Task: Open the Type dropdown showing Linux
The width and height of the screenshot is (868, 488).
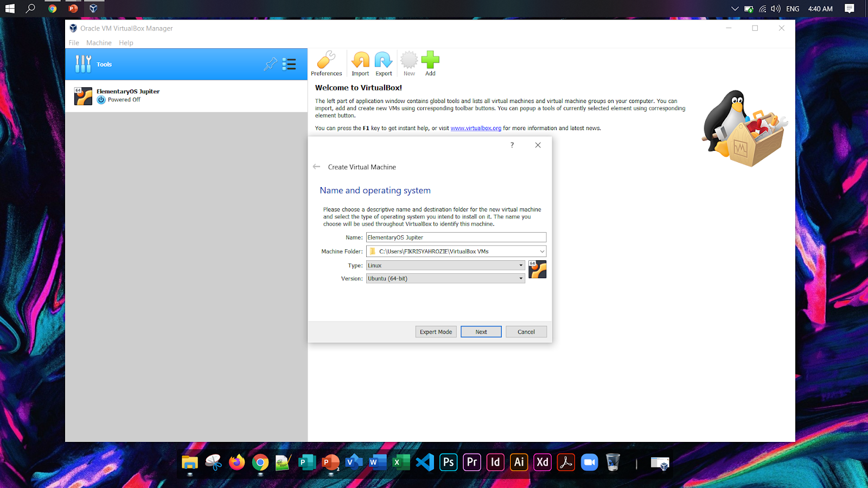Action: pos(445,266)
